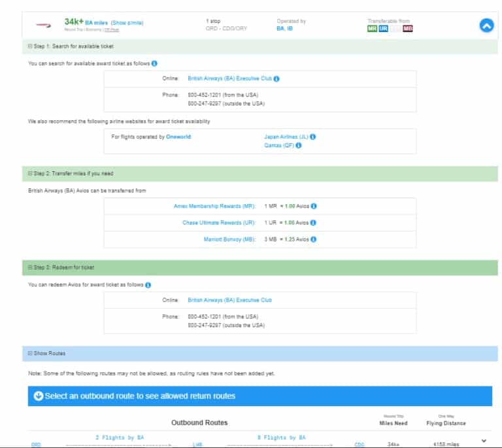Open the Qantas (QF) link

pos(279,145)
